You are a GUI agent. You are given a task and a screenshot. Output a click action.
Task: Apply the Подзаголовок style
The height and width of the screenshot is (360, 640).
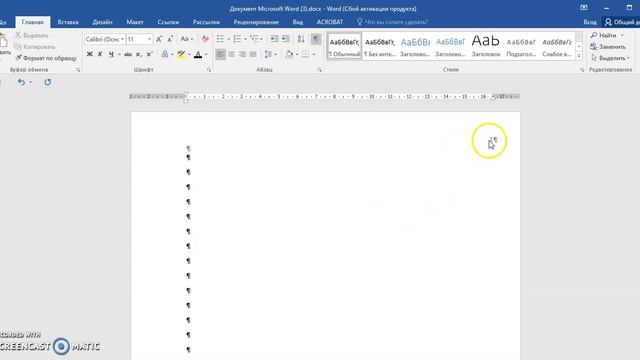tap(521, 47)
